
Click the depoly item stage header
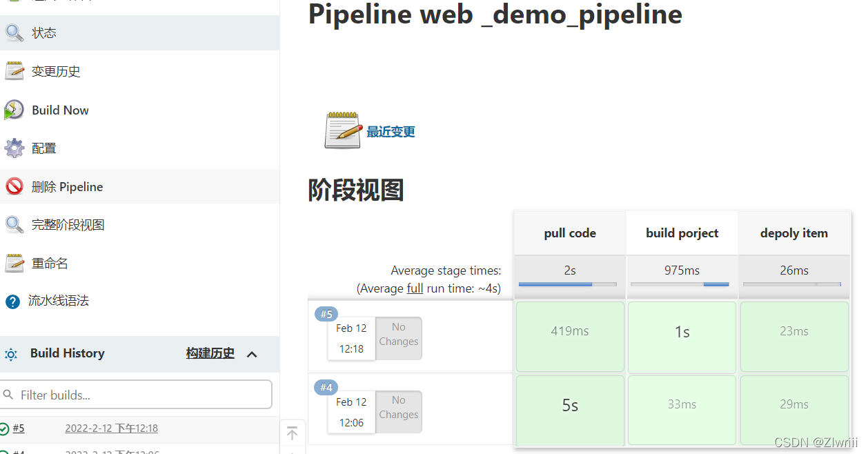pyautogui.click(x=794, y=233)
